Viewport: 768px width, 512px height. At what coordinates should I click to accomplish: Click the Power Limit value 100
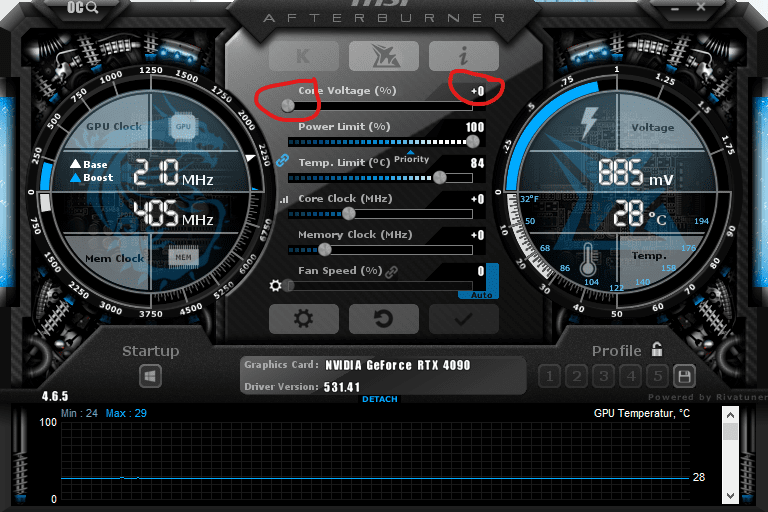point(475,127)
